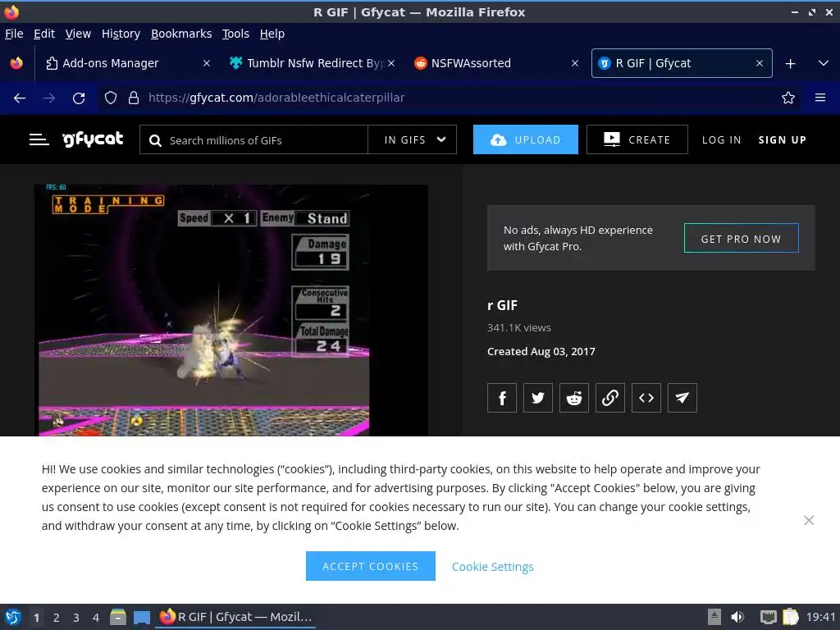Image resolution: width=840 pixels, height=630 pixels.
Task: Expand the IN GIFS search dropdown
Action: [x=413, y=139]
